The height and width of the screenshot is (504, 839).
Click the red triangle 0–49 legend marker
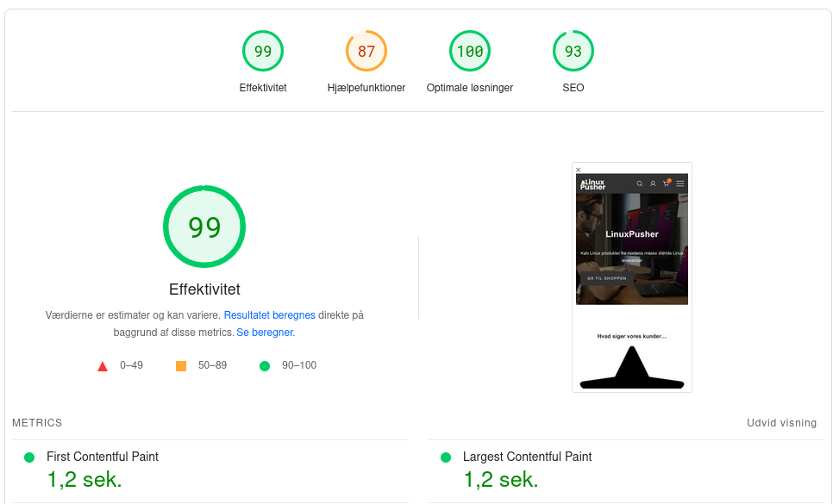click(x=103, y=366)
